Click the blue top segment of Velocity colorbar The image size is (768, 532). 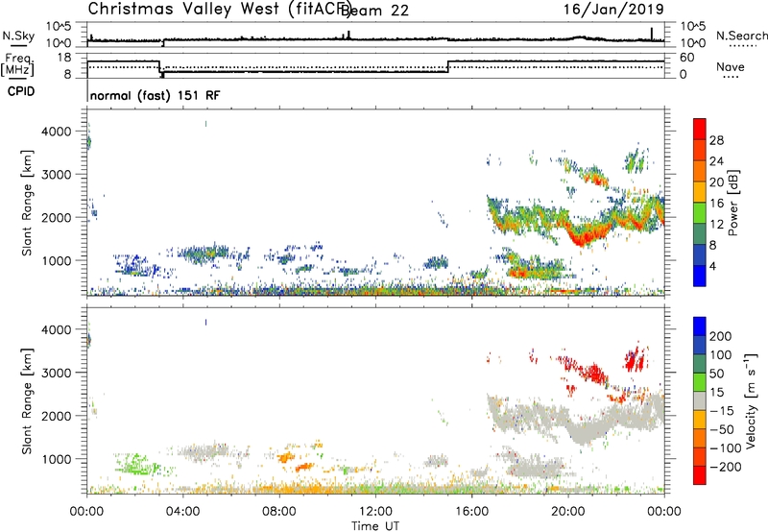pos(700,326)
